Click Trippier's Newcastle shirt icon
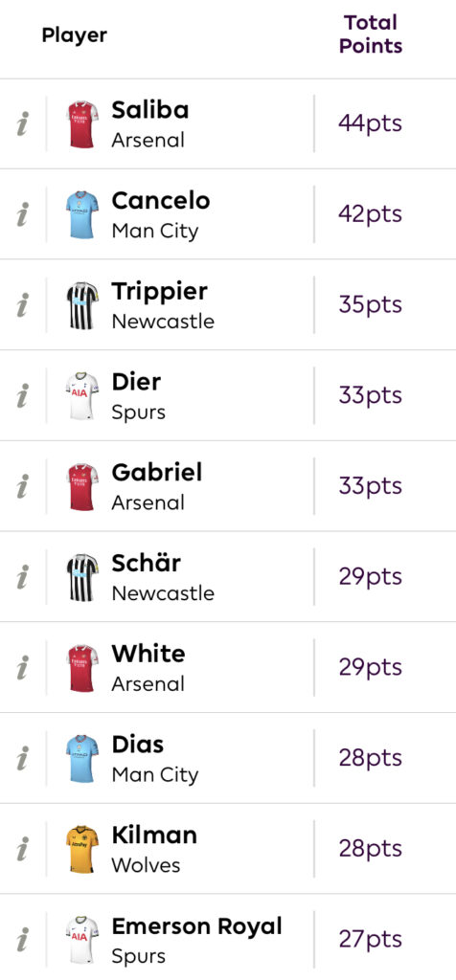 [x=82, y=305]
